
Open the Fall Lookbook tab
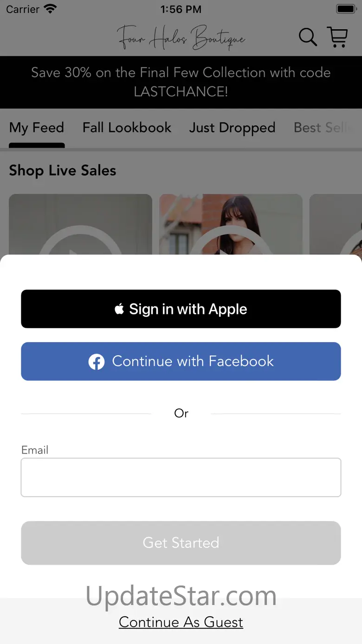[x=127, y=128]
